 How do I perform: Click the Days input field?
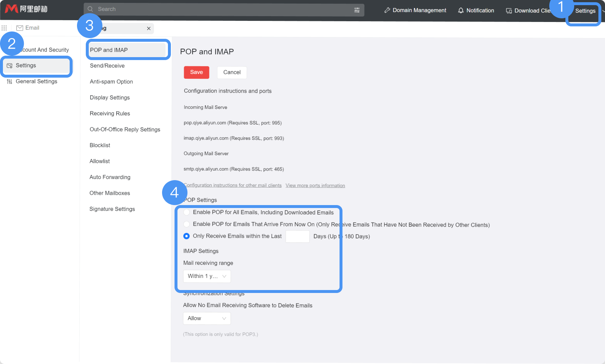click(x=298, y=237)
